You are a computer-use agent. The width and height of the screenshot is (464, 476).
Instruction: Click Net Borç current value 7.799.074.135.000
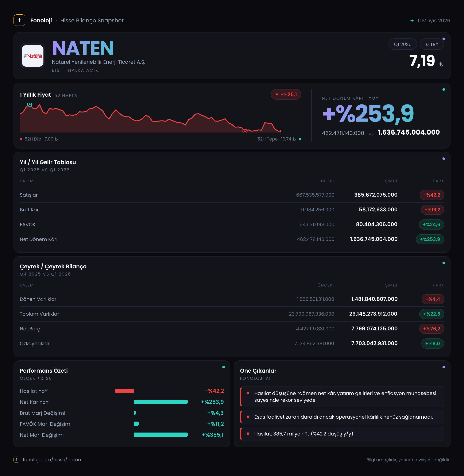coord(374,329)
